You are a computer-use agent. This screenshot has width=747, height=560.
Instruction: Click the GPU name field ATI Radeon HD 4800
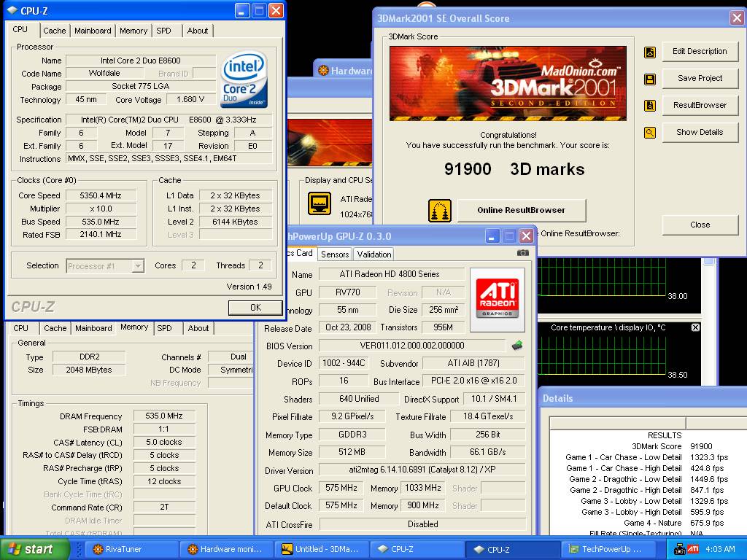[x=391, y=274]
